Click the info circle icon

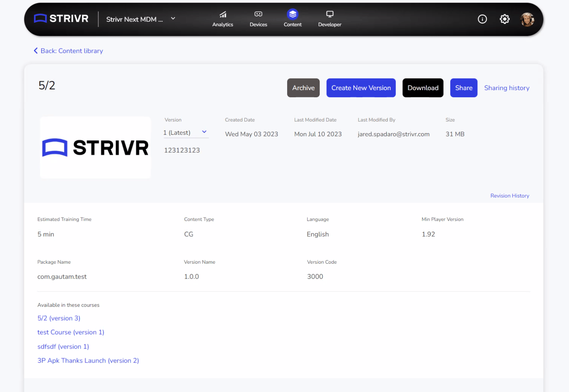pos(482,19)
